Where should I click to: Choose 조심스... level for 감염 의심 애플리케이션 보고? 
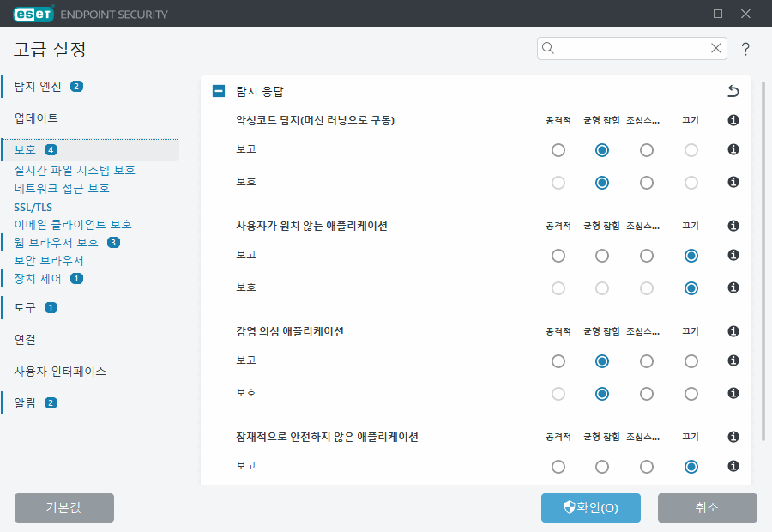646,360
